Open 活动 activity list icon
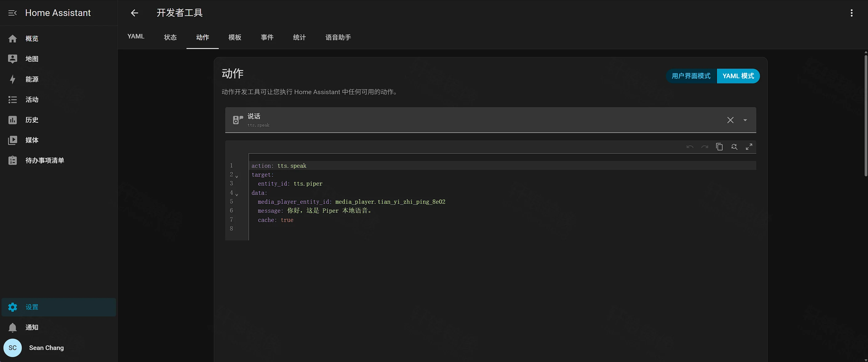868x362 pixels. [13, 100]
